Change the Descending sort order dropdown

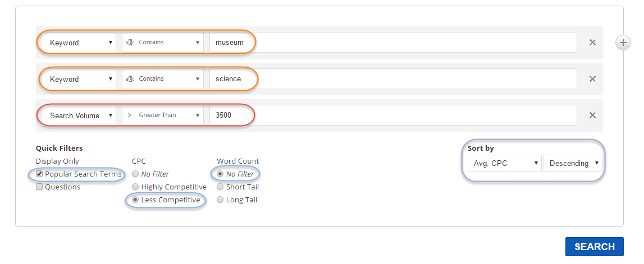(572, 164)
